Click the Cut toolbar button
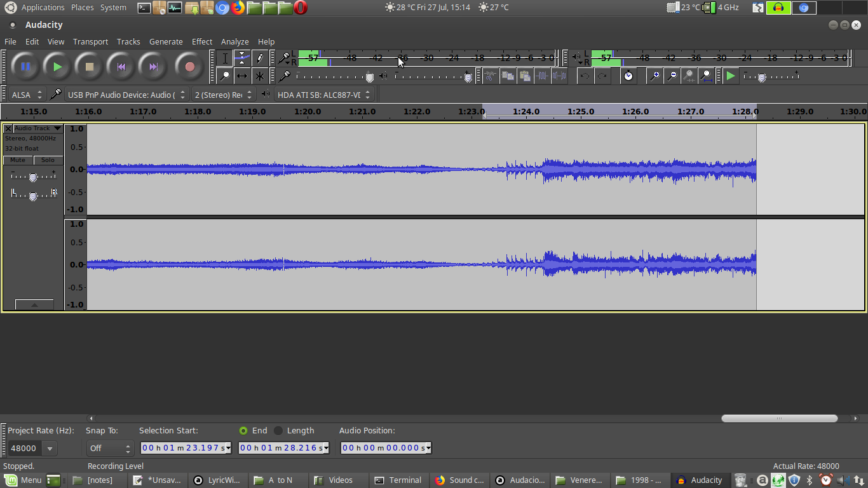Image resolution: width=868 pixels, height=488 pixels. pos(491,76)
